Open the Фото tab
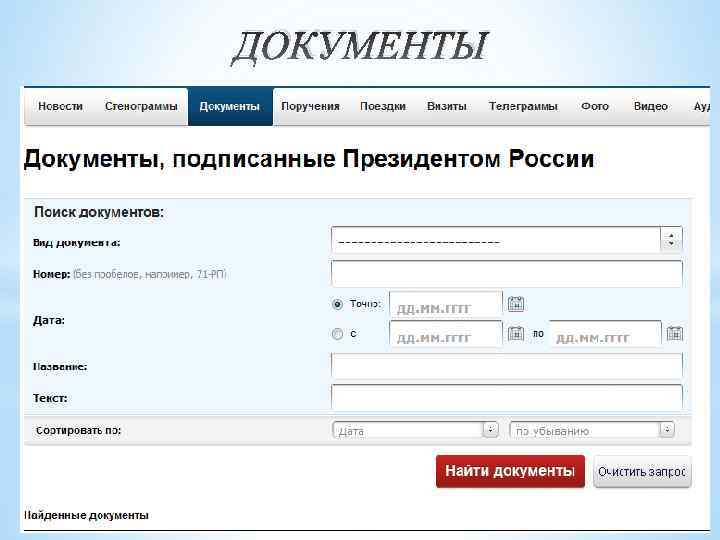This screenshot has width=720, height=540. [595, 107]
